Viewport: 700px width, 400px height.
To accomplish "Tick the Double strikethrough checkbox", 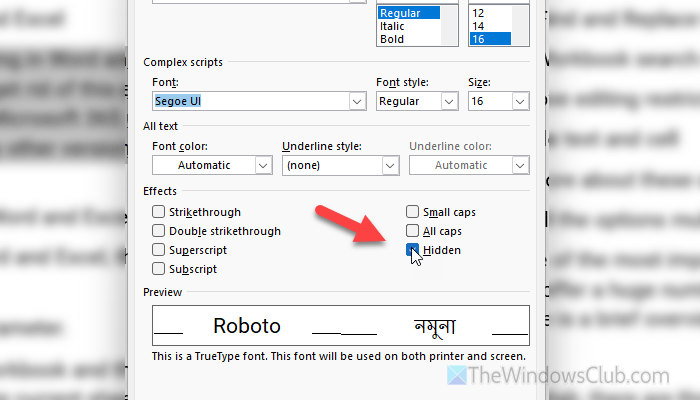I will [158, 231].
